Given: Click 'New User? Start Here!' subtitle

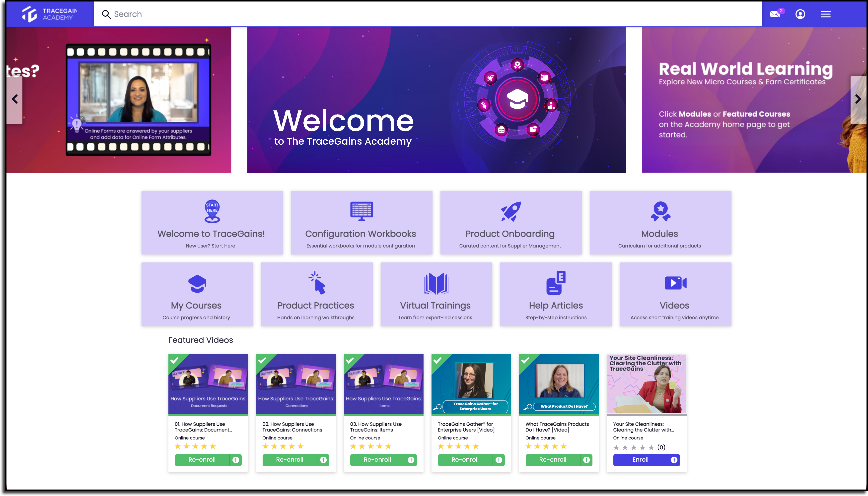Looking at the screenshot, I should point(211,246).
